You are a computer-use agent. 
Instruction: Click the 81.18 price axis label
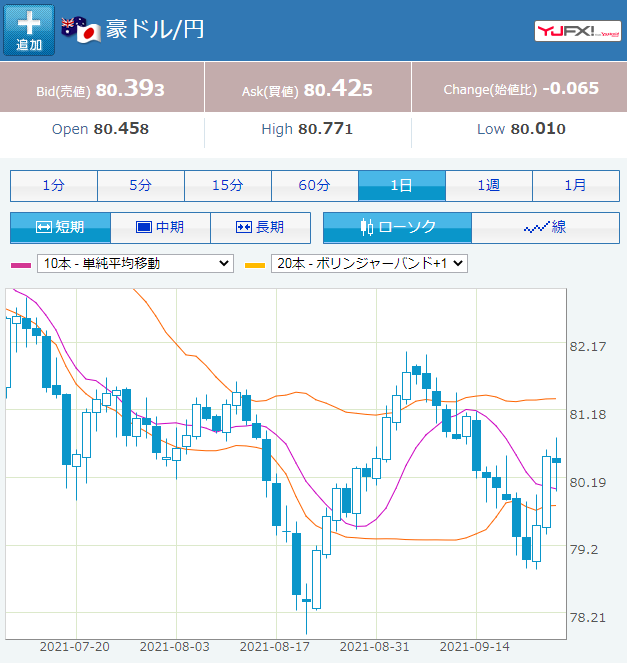588,414
